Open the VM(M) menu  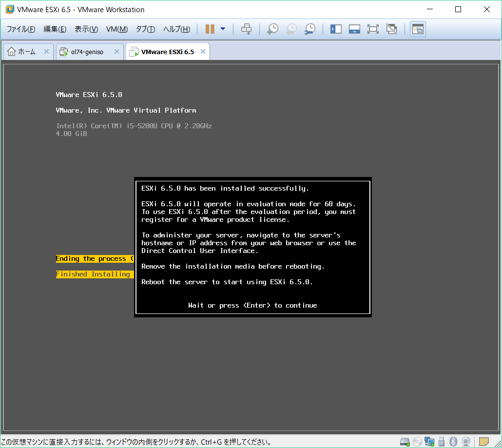(117, 29)
